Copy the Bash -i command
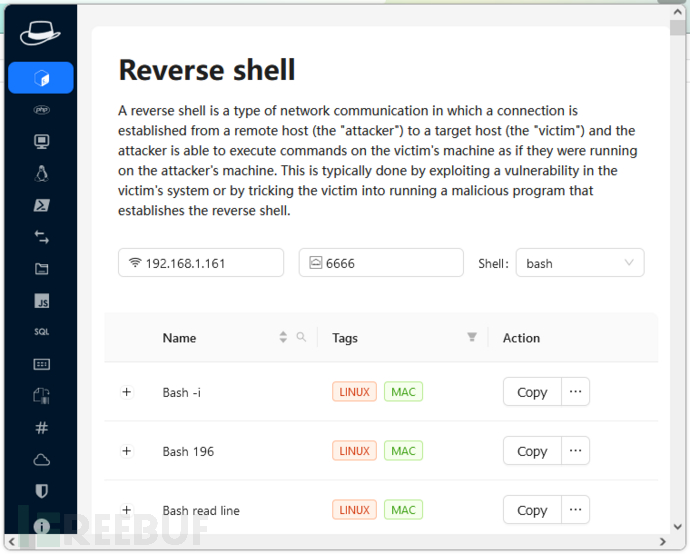The image size is (690, 554). [532, 392]
